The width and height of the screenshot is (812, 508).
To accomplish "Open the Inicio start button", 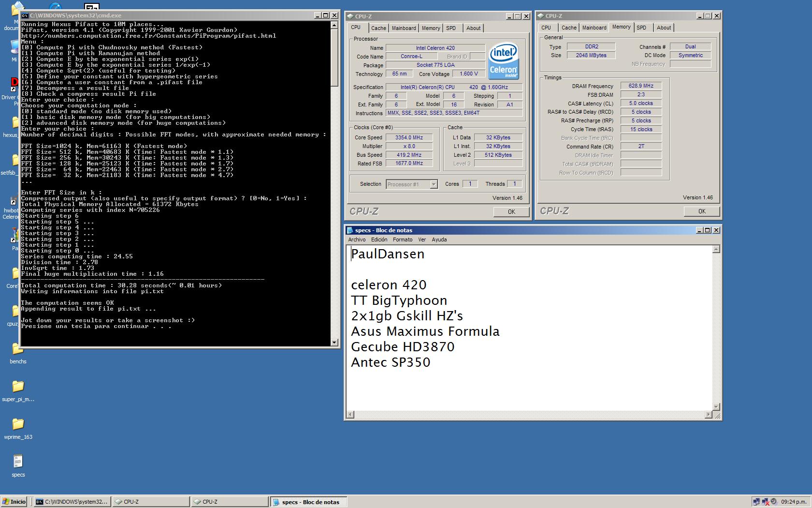I will (x=14, y=502).
